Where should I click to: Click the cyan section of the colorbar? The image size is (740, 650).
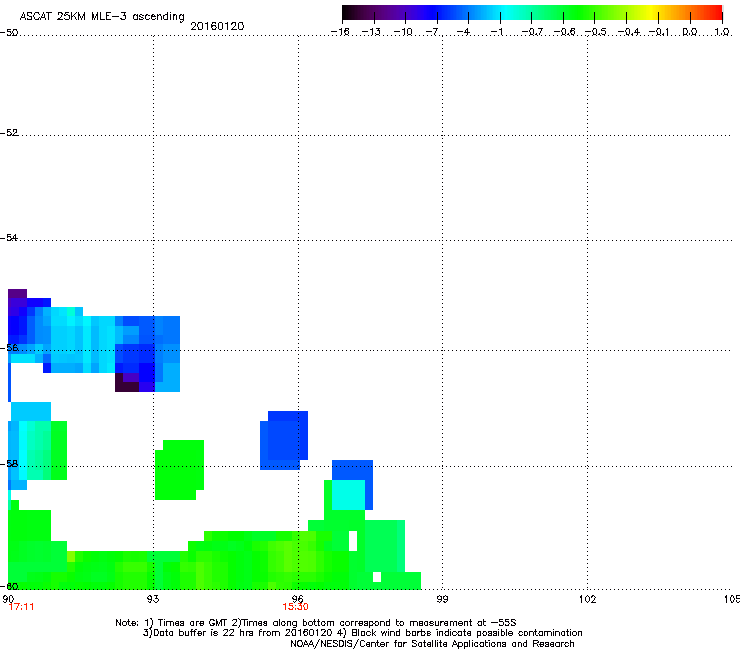[505, 13]
